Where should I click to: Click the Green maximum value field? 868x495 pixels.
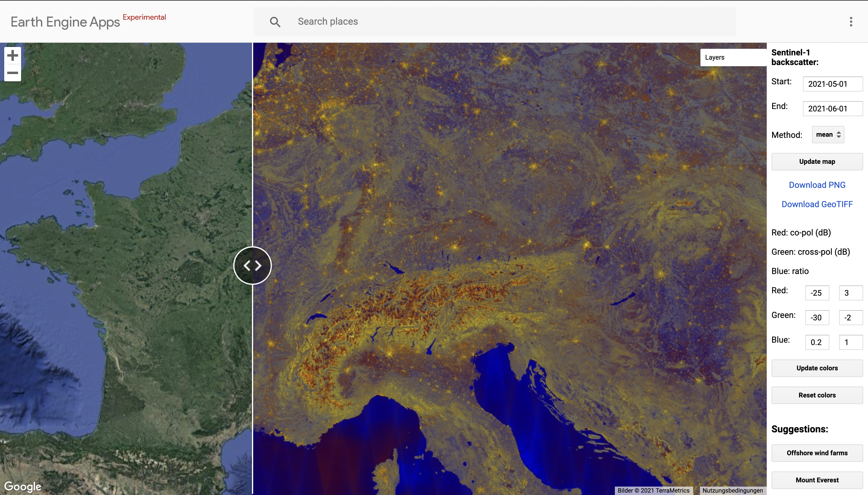click(850, 318)
